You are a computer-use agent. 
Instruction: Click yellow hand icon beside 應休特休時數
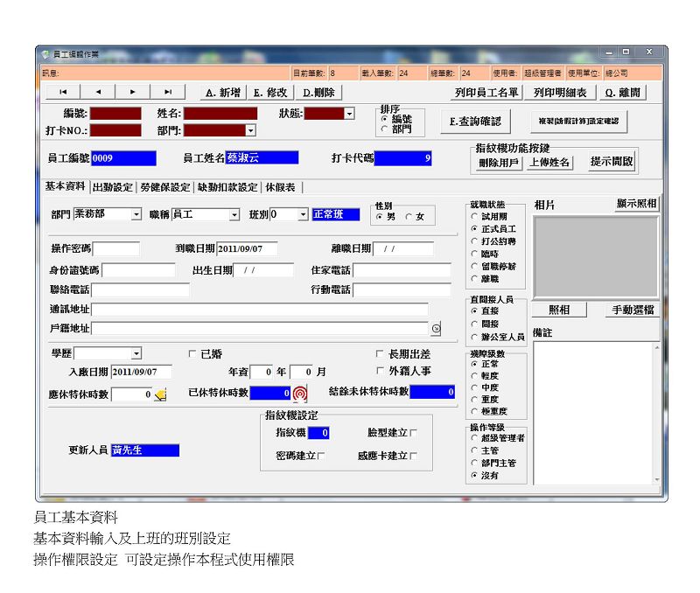(x=160, y=394)
